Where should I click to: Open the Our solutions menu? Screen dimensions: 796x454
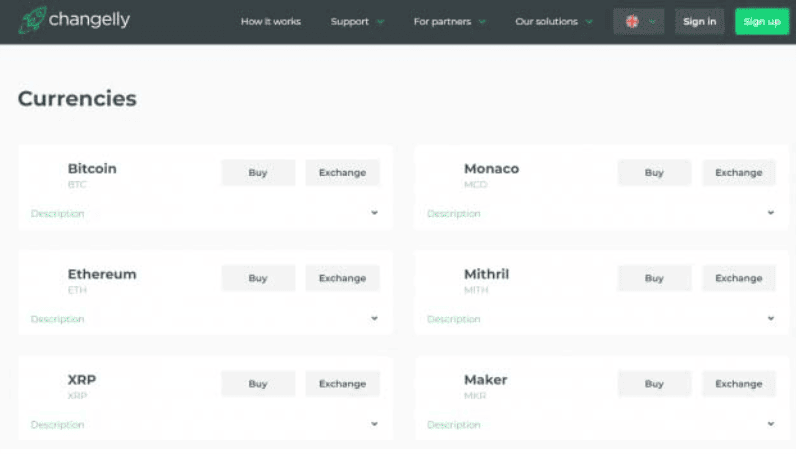(x=553, y=22)
